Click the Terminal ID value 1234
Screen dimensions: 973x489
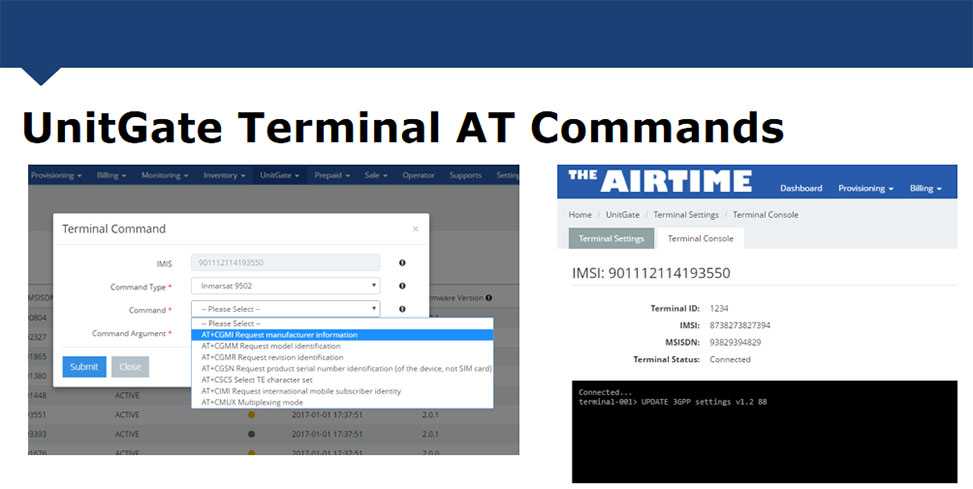tap(719, 308)
